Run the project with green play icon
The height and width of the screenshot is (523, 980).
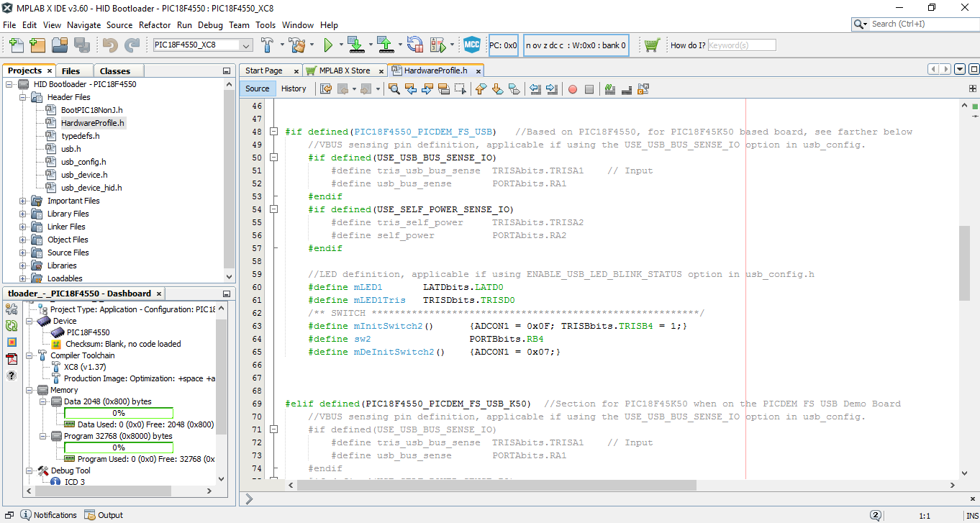click(x=328, y=45)
